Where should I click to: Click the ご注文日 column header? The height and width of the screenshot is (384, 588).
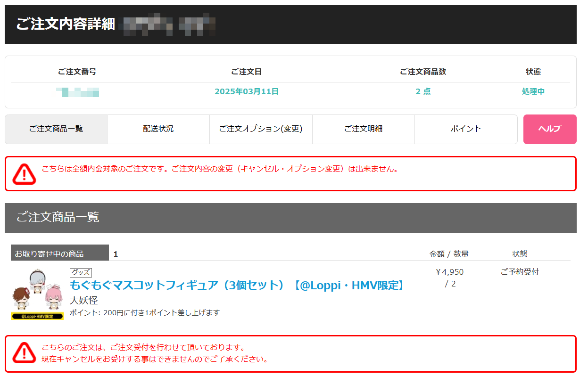click(x=247, y=72)
